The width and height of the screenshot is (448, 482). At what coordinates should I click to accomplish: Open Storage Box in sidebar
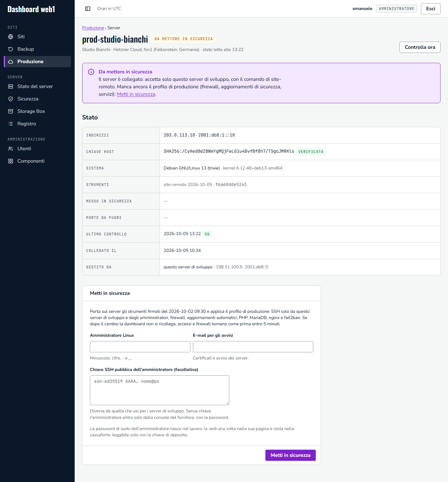pyautogui.click(x=37, y=111)
